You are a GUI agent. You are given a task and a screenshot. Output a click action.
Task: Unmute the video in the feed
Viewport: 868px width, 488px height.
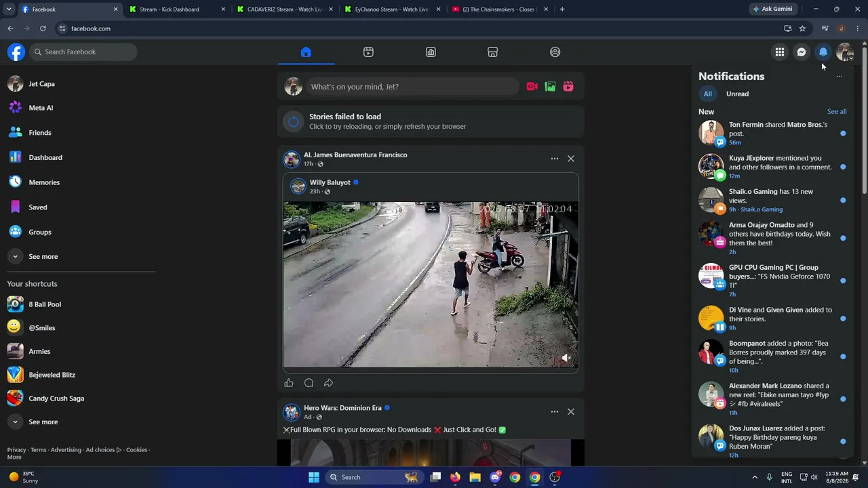pos(566,358)
